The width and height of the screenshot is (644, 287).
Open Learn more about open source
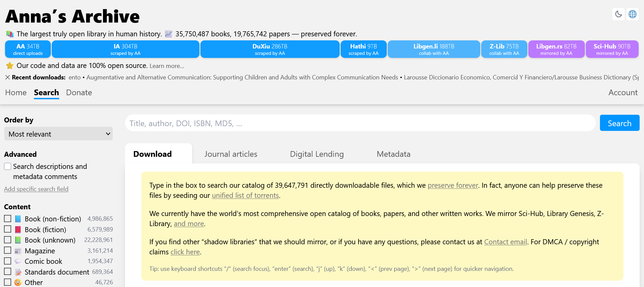click(x=167, y=66)
